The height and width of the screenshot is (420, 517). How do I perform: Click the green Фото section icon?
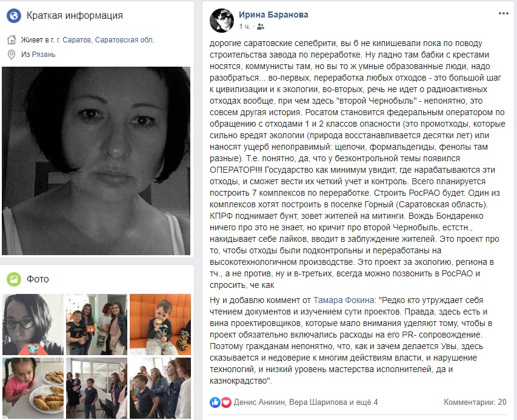tap(14, 279)
